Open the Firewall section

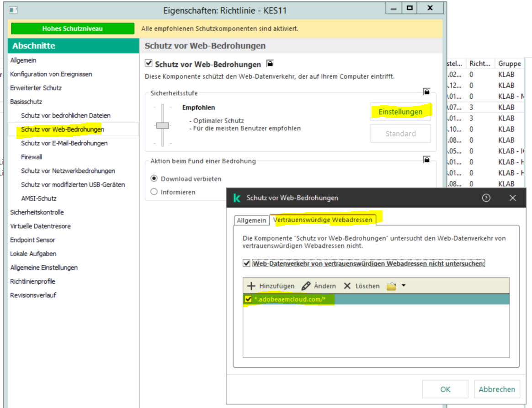32,157
